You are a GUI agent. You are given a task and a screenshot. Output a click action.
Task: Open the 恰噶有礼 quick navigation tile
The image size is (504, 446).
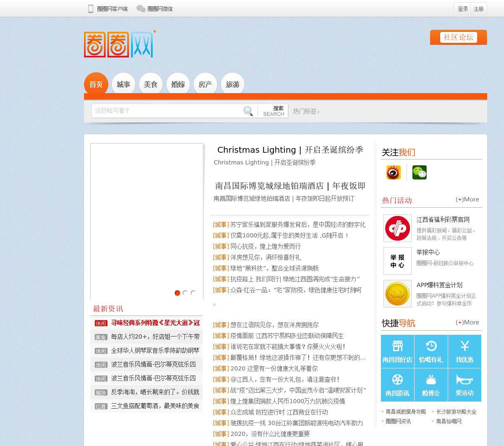(431, 351)
